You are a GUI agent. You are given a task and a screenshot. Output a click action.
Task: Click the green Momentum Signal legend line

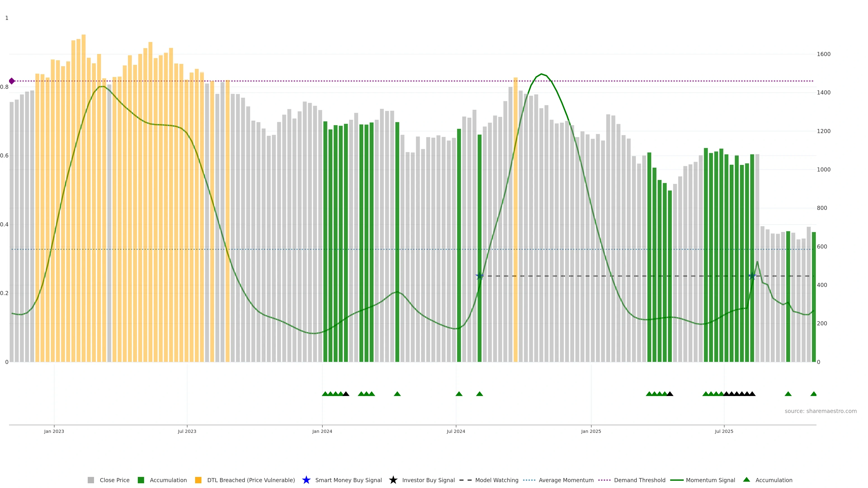coord(677,480)
